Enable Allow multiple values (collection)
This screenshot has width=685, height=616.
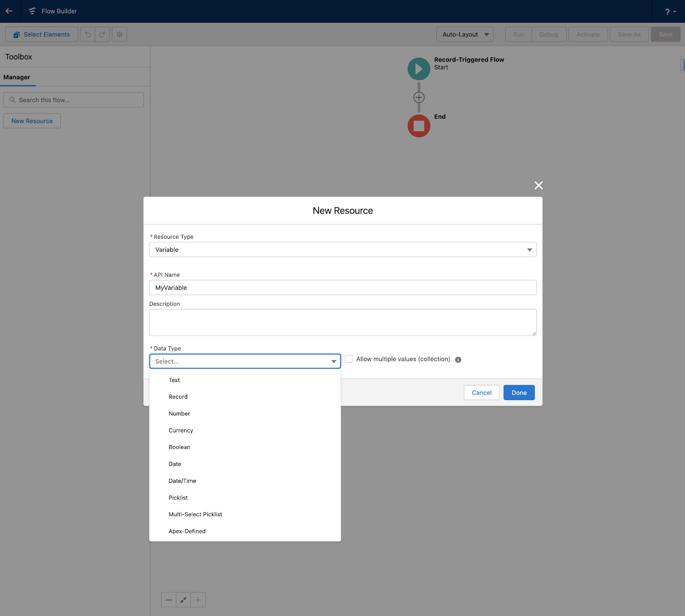click(x=349, y=359)
